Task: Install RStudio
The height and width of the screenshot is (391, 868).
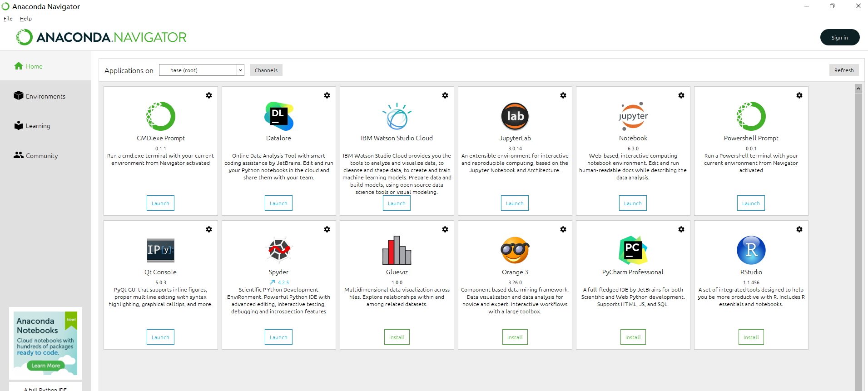Action: (751, 337)
